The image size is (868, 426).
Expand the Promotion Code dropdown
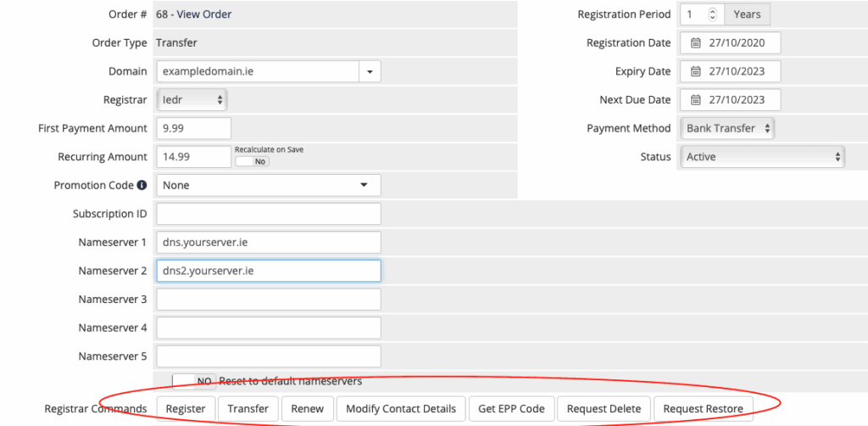pos(269,185)
